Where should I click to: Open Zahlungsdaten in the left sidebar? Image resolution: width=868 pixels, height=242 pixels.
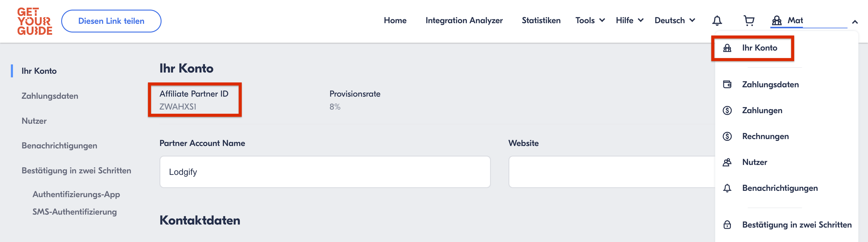click(50, 96)
